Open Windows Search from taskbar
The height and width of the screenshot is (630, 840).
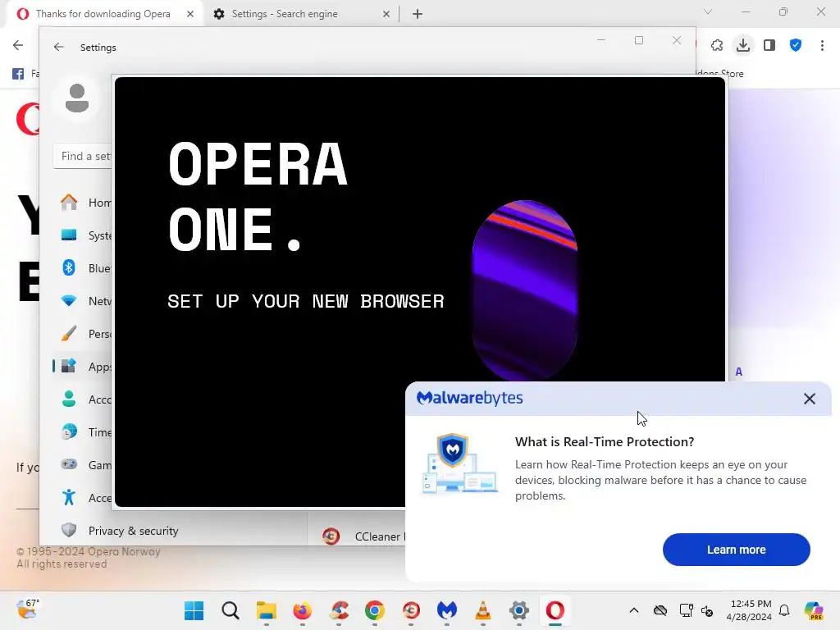pos(231,610)
